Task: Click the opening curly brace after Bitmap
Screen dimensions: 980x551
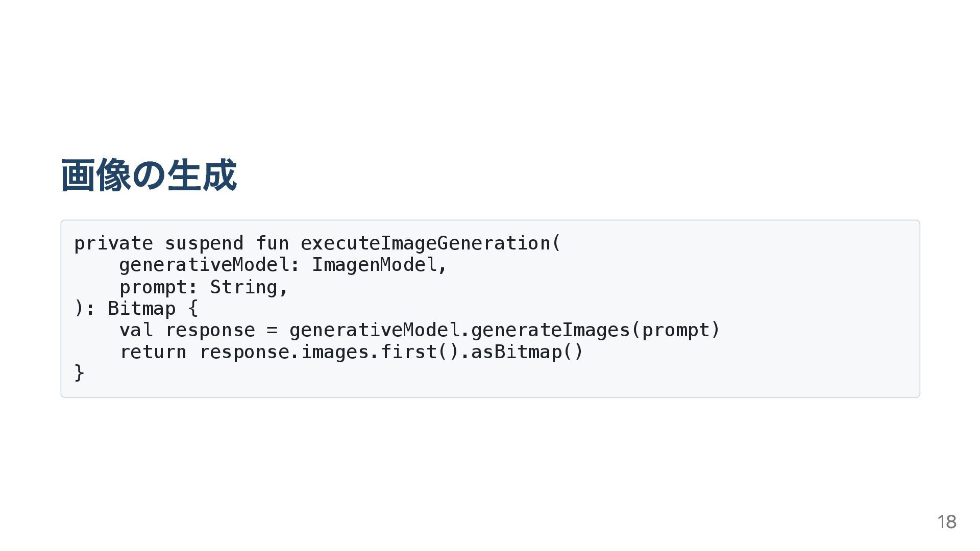Action: click(x=192, y=309)
